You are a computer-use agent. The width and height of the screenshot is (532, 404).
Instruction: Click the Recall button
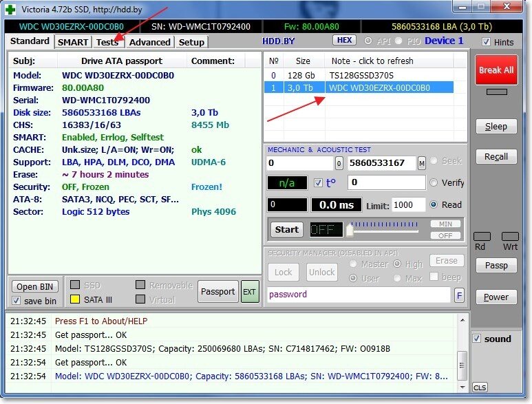[496, 157]
